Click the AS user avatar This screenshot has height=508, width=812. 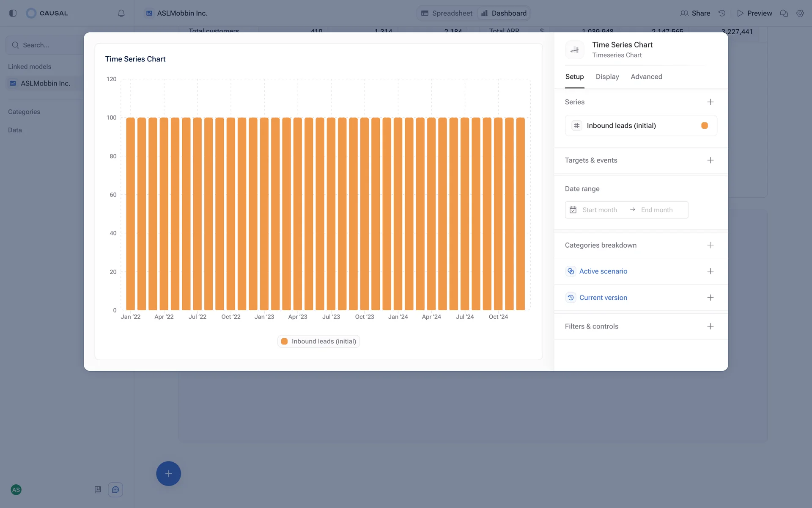16,490
